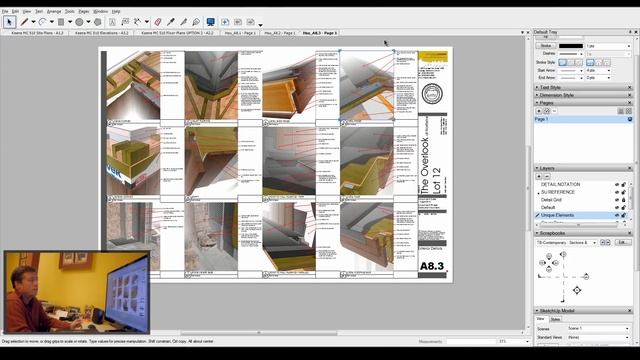Select the arrow Select tool
The height and width of the screenshot is (360, 640).
click(x=9, y=22)
